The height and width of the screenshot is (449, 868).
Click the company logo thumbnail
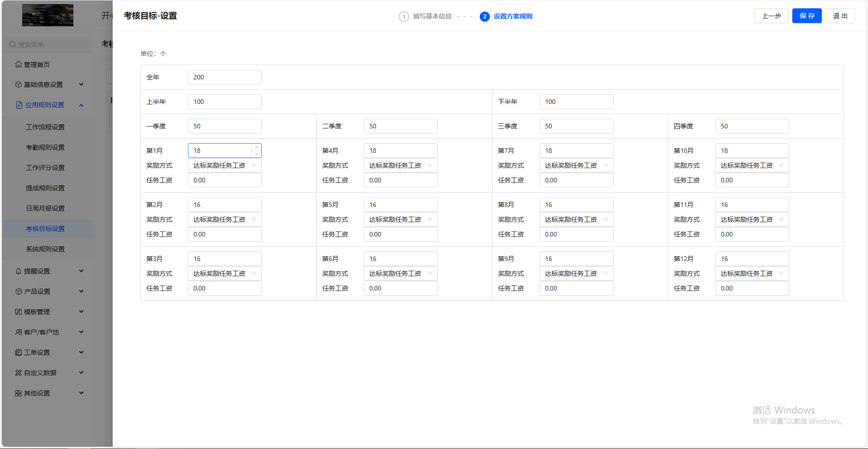48,15
